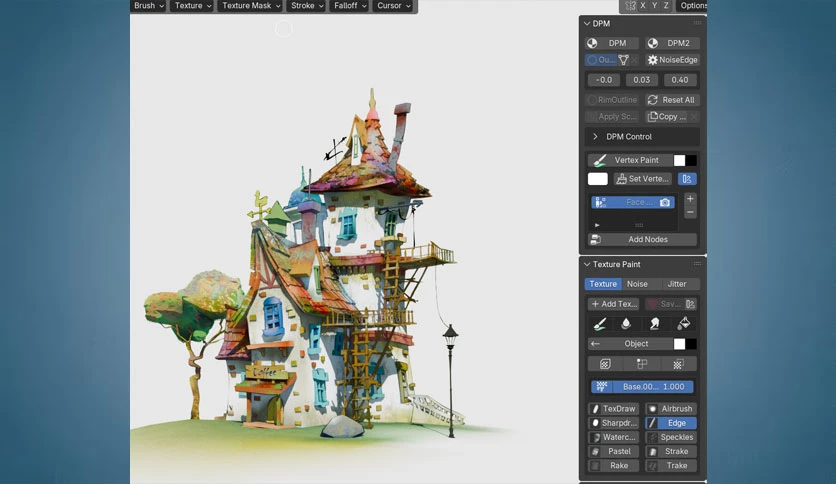Image resolution: width=836 pixels, height=484 pixels.
Task: Click checkered squares icon below Object
Action: coord(678,364)
